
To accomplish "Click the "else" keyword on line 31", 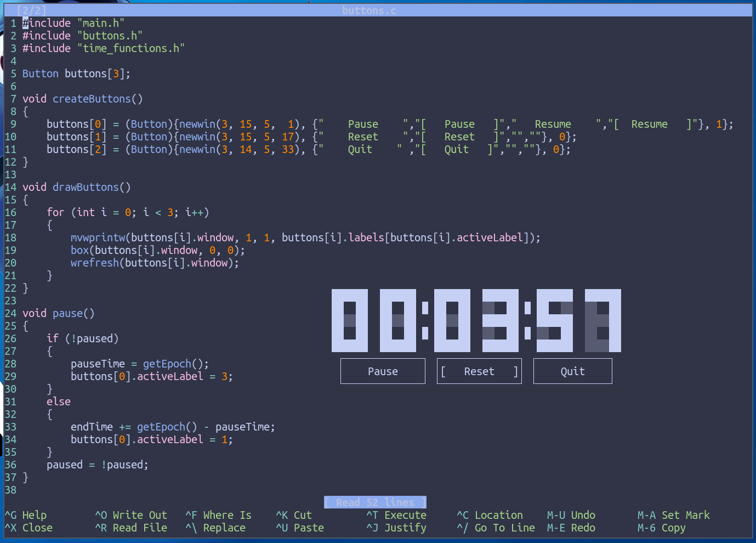I will tap(59, 401).
